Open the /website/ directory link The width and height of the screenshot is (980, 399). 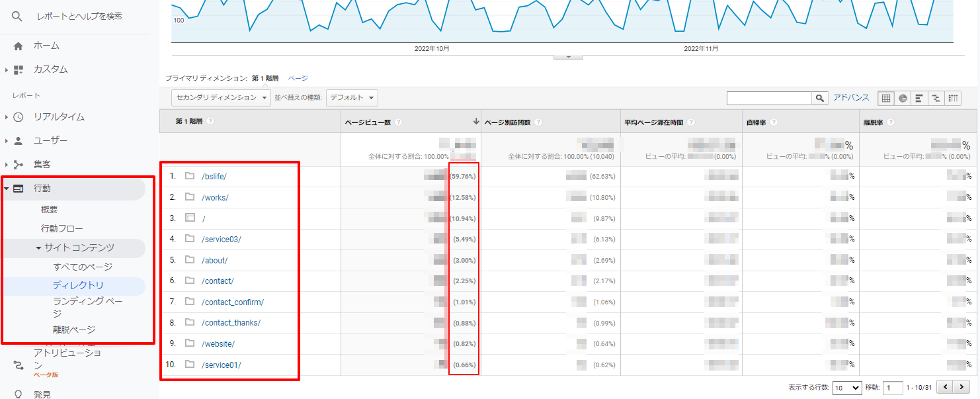coord(218,344)
